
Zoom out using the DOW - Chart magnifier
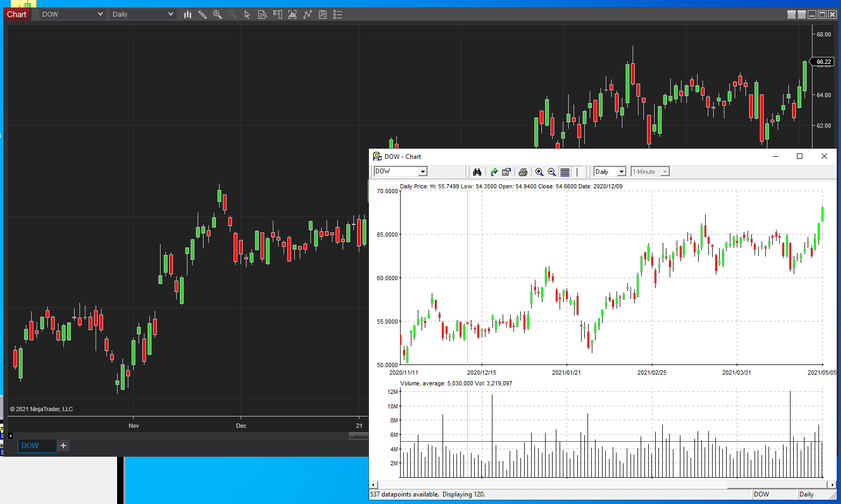coord(552,172)
